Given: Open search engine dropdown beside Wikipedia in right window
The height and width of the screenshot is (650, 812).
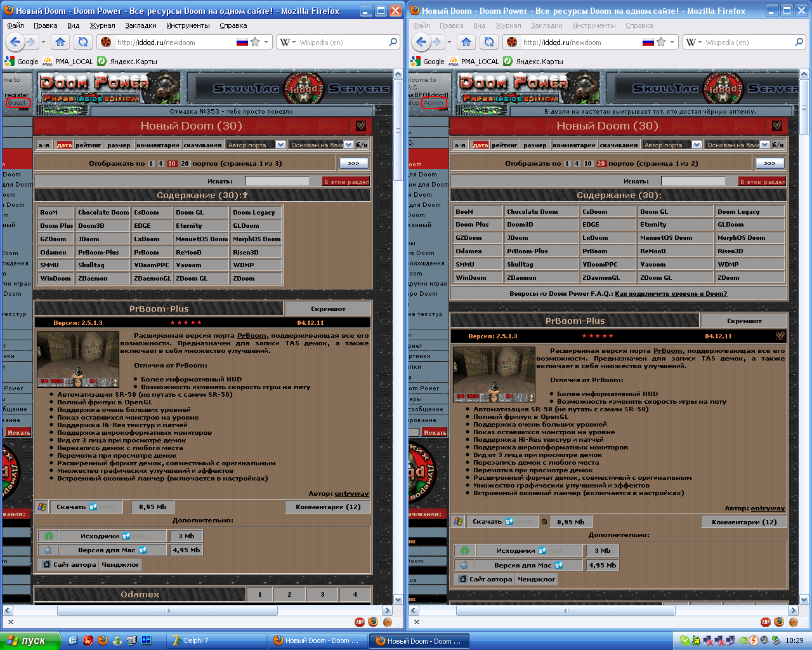Looking at the screenshot, I should (694, 42).
